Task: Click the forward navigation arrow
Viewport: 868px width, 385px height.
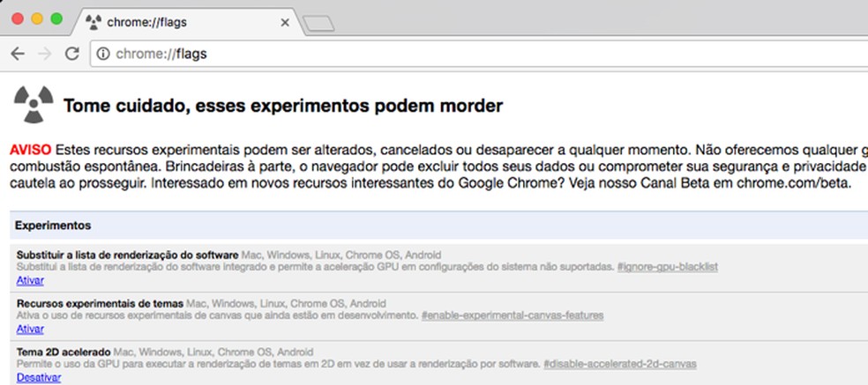Action: click(x=45, y=54)
